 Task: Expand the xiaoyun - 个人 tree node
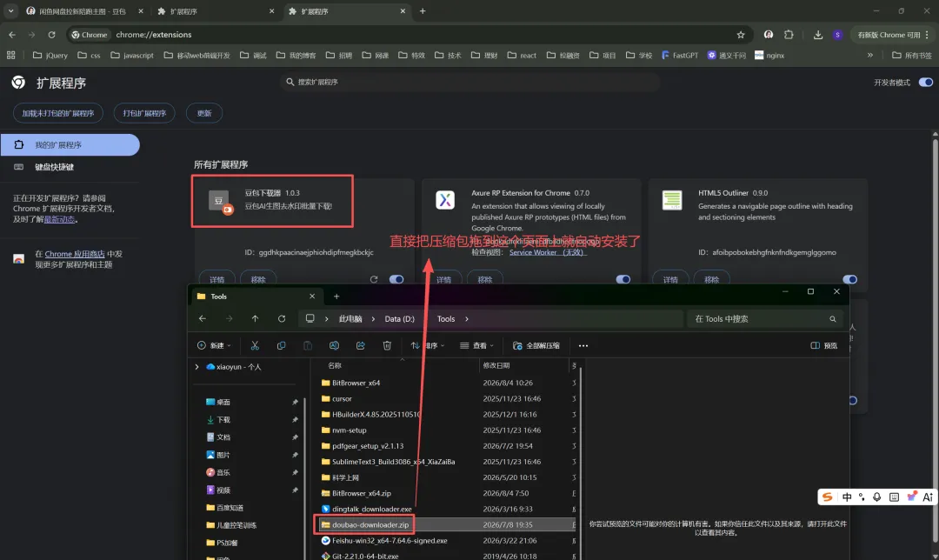click(197, 367)
